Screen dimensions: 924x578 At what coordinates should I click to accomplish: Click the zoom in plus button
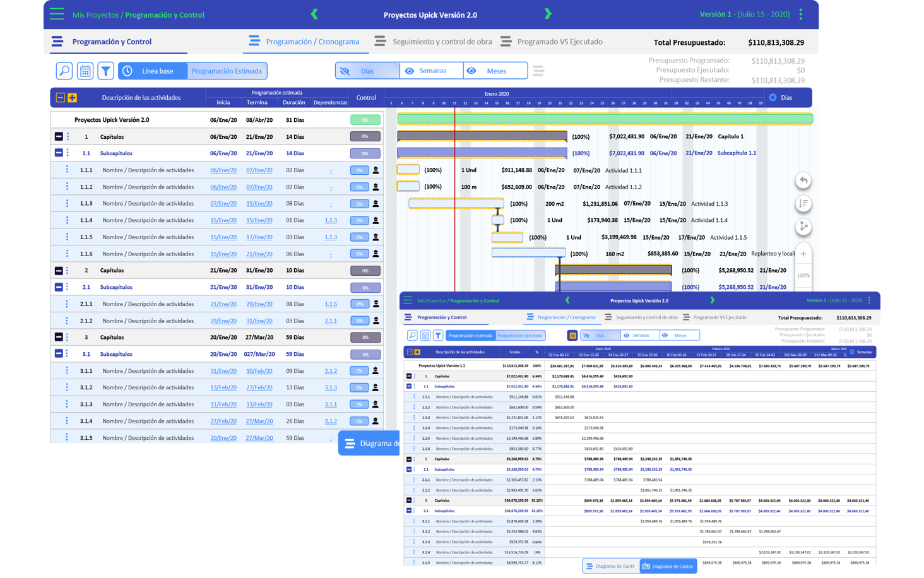[x=803, y=254]
